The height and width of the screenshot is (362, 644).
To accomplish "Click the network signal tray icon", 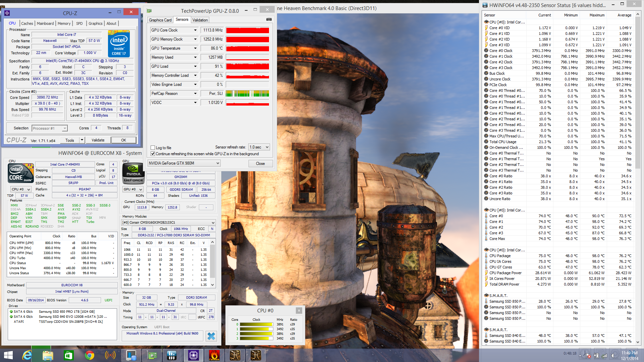I will (x=604, y=355).
